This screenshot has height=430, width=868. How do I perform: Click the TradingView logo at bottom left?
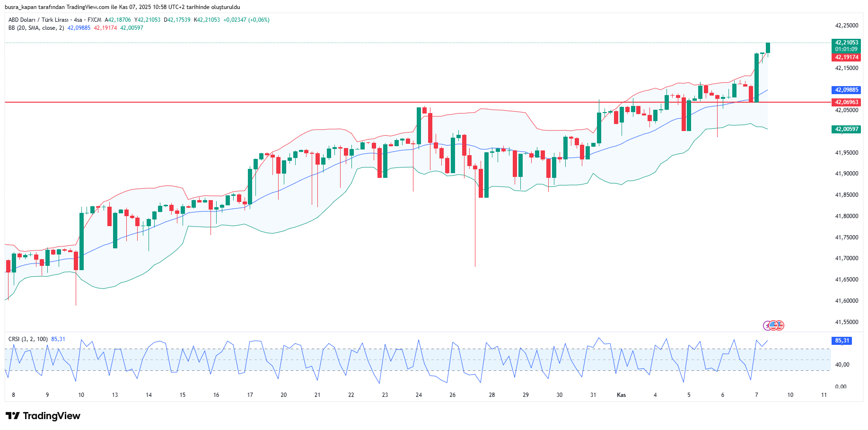(x=43, y=416)
